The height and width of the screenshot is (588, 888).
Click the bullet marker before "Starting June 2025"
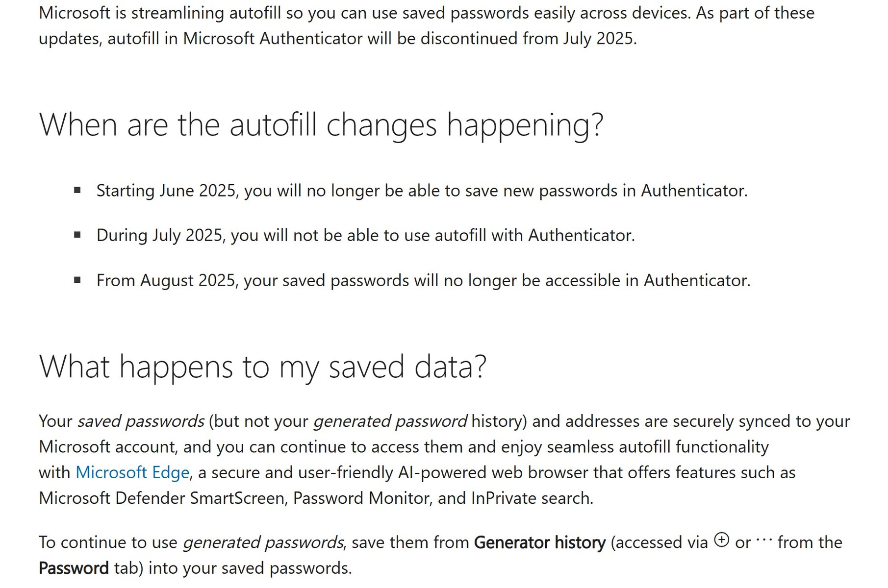[x=77, y=190]
